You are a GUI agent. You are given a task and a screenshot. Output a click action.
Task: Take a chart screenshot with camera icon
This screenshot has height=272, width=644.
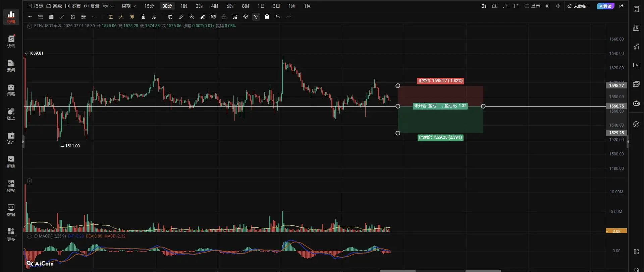(x=495, y=6)
